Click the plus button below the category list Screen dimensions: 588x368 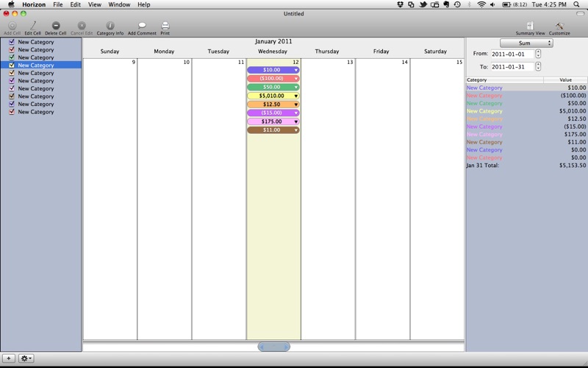click(9, 358)
